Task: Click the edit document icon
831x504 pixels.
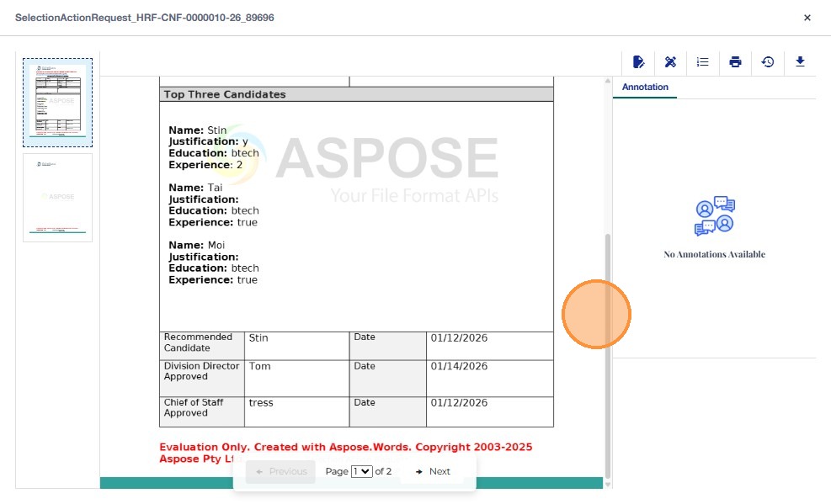Action: 638,61
